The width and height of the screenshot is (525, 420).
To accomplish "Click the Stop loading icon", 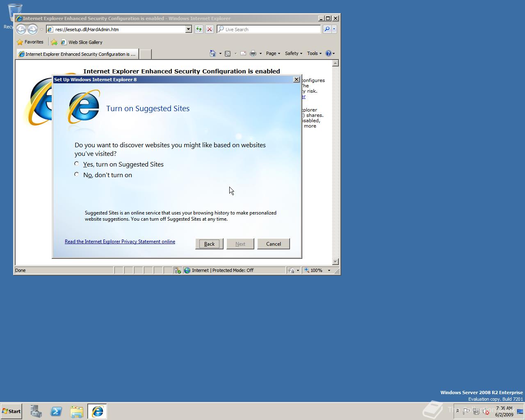I will point(209,29).
